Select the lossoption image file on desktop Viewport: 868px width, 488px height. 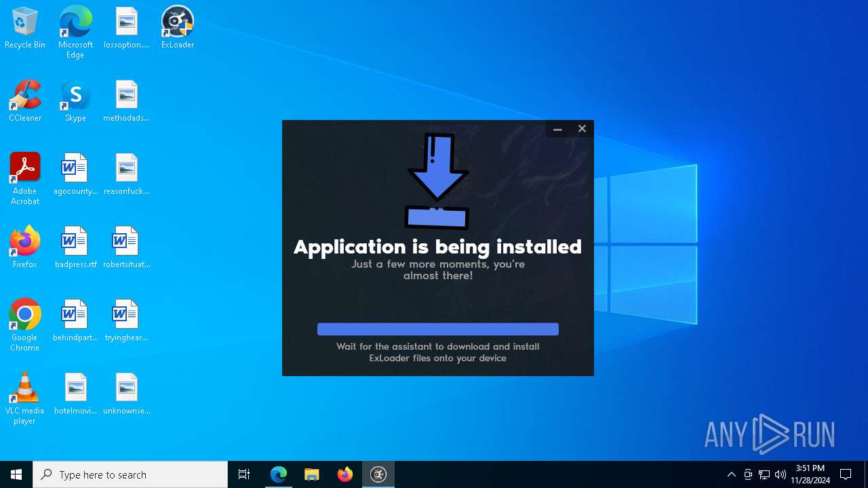(126, 28)
